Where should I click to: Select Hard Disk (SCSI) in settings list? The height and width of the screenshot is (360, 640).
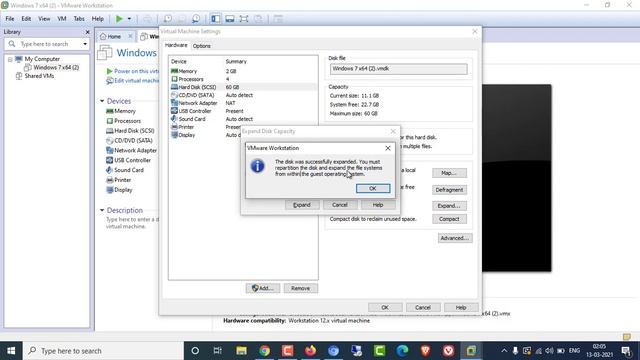tap(243, 87)
